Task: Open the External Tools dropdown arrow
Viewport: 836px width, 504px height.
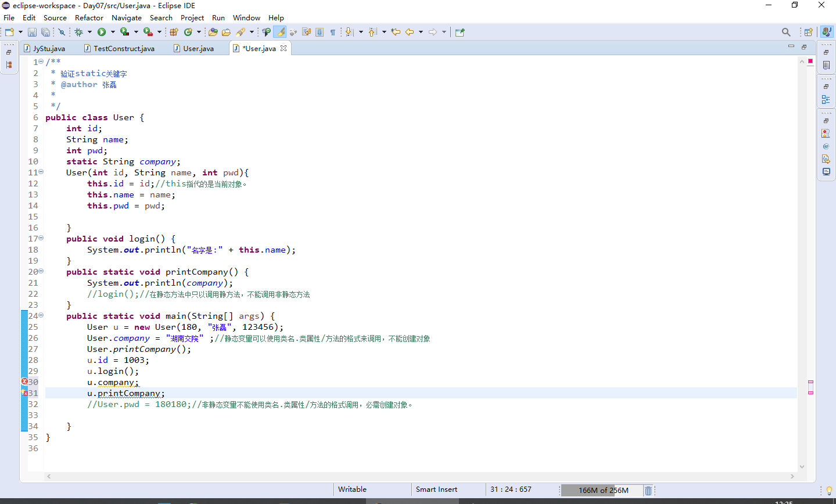Action: (159, 32)
